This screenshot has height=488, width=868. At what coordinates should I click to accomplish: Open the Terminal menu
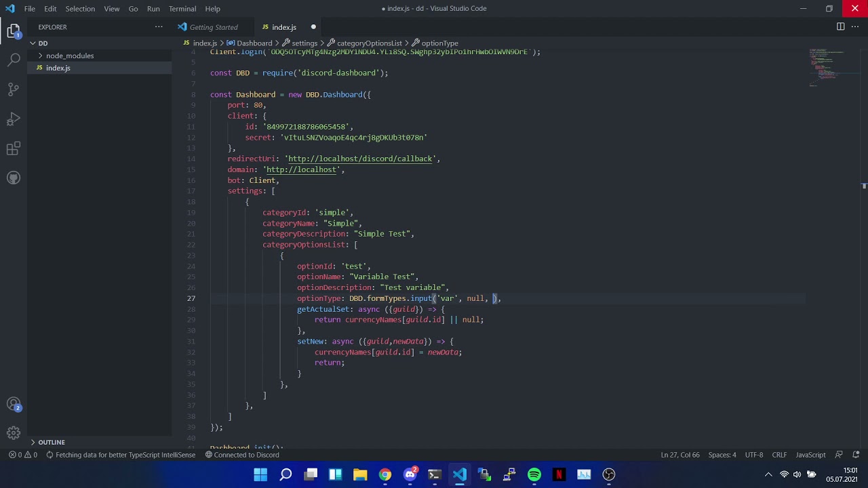point(182,9)
